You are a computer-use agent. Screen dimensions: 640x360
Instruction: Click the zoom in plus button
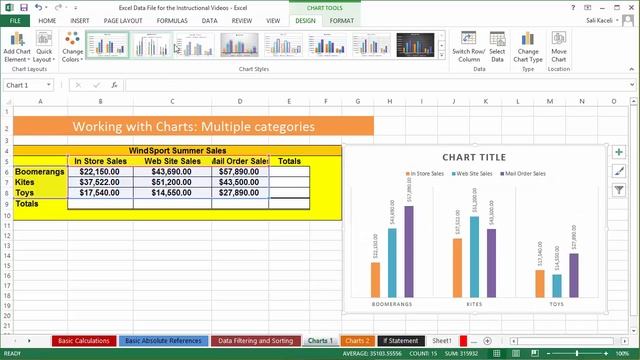click(606, 353)
